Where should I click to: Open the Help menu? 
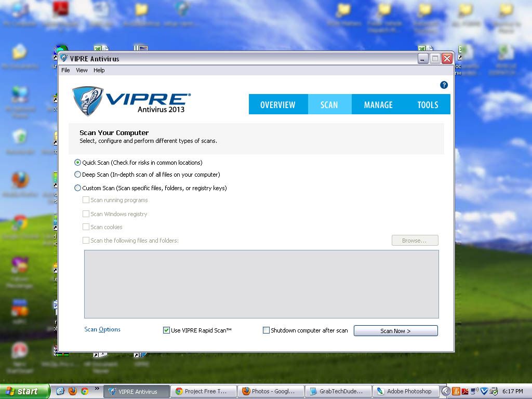(x=99, y=70)
